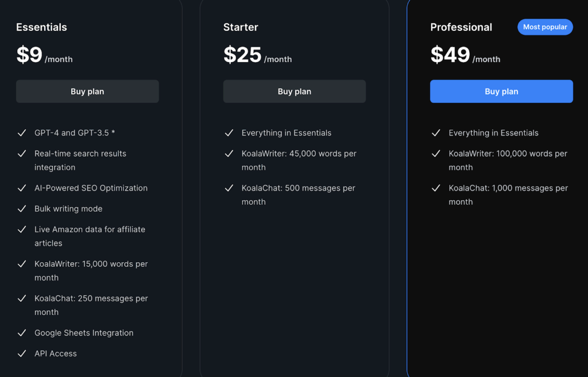Click checkmark beside Live Amazon data feature
588x377 pixels.
point(22,230)
